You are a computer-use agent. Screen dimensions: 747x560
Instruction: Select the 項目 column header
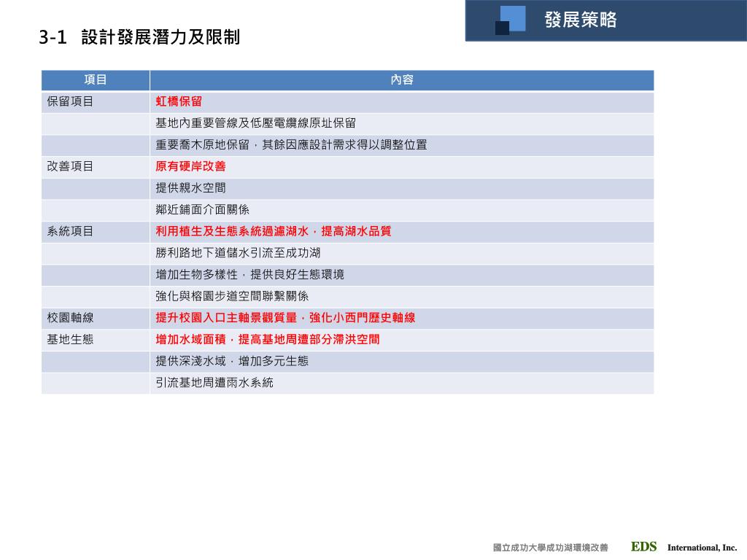pyautogui.click(x=96, y=79)
